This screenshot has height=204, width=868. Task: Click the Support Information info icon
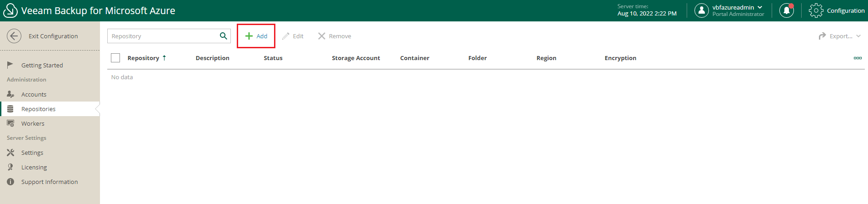click(x=10, y=182)
